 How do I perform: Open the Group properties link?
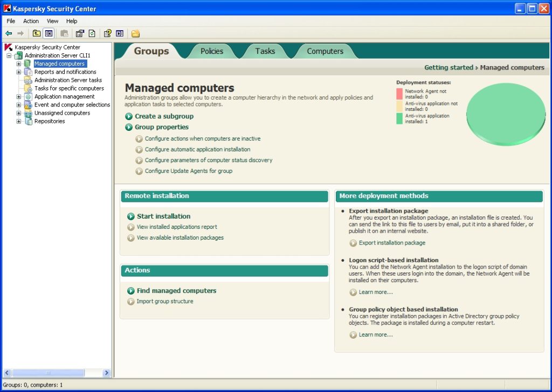click(162, 127)
